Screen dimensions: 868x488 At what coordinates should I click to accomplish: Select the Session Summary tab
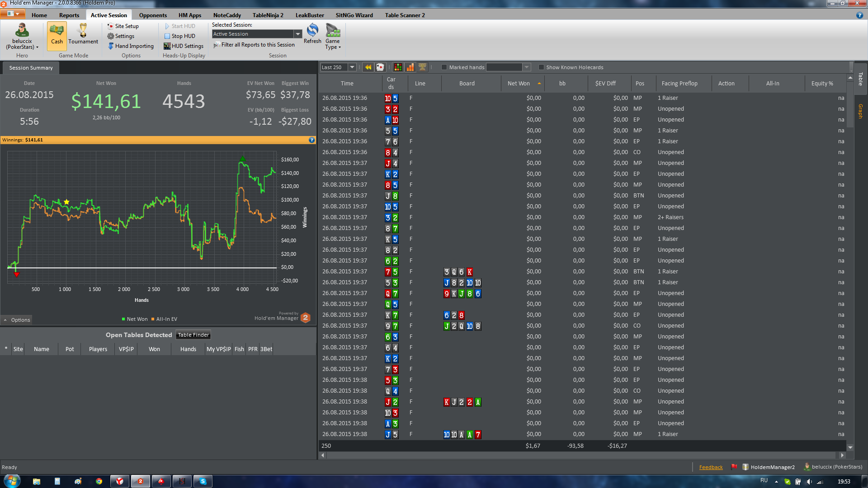31,68
